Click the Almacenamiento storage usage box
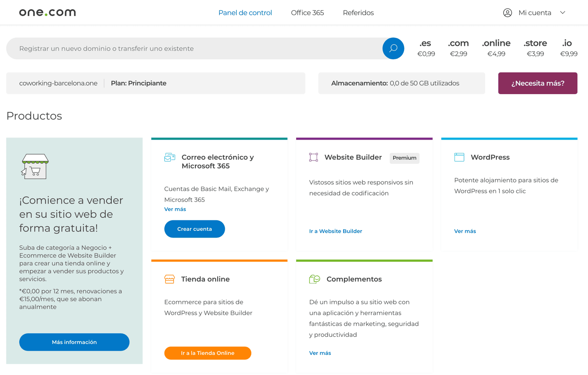Screen dimensions: 588x375 click(x=402, y=83)
